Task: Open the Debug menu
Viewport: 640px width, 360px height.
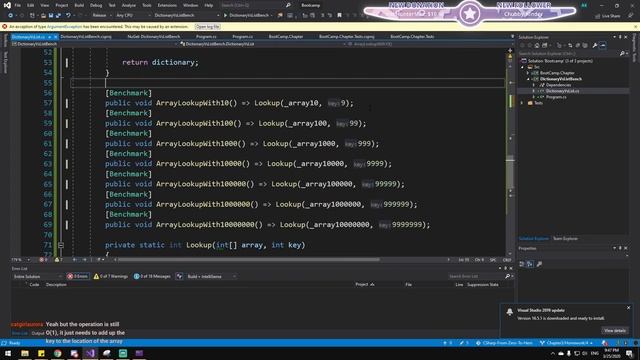Action: [96, 5]
